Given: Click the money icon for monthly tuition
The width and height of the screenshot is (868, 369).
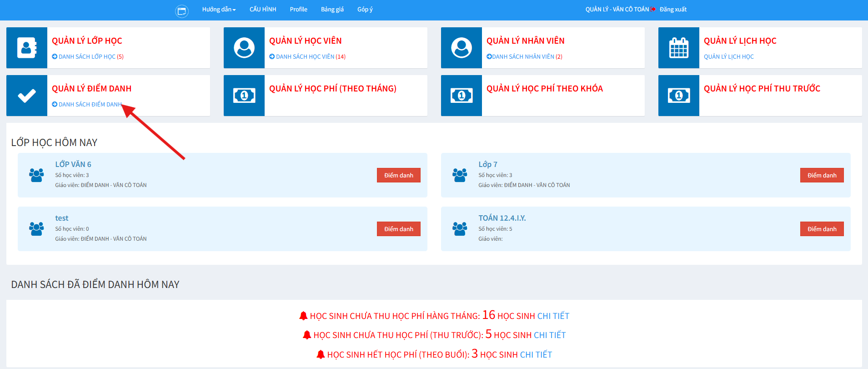Looking at the screenshot, I should (244, 96).
